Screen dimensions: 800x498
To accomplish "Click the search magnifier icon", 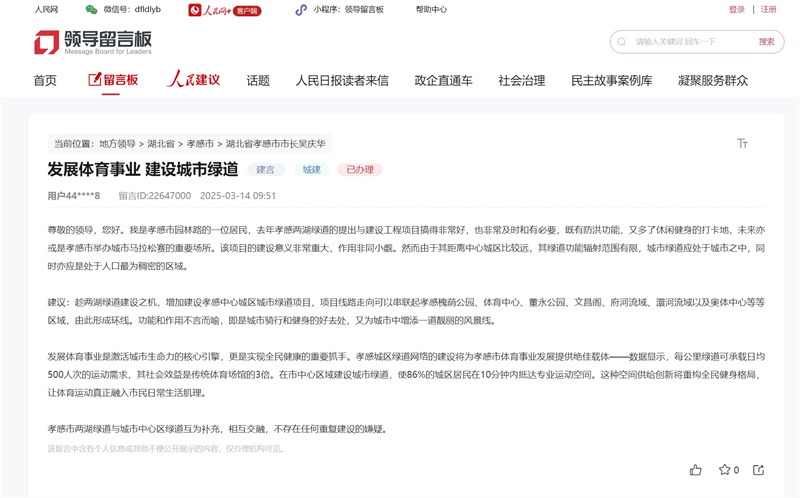I will pyautogui.click(x=621, y=42).
